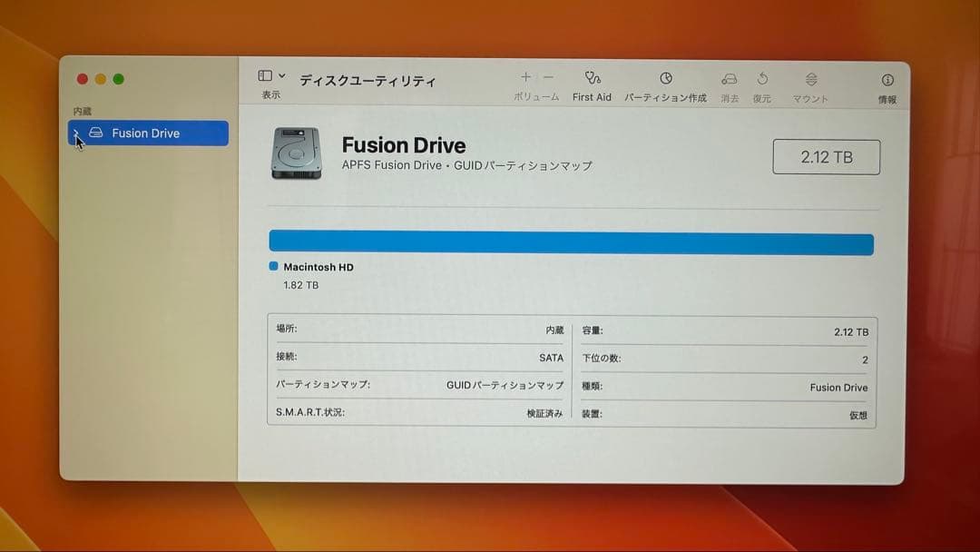The height and width of the screenshot is (552, 980).
Task: Click the blue Macintosh HD usage bar
Action: click(x=572, y=243)
